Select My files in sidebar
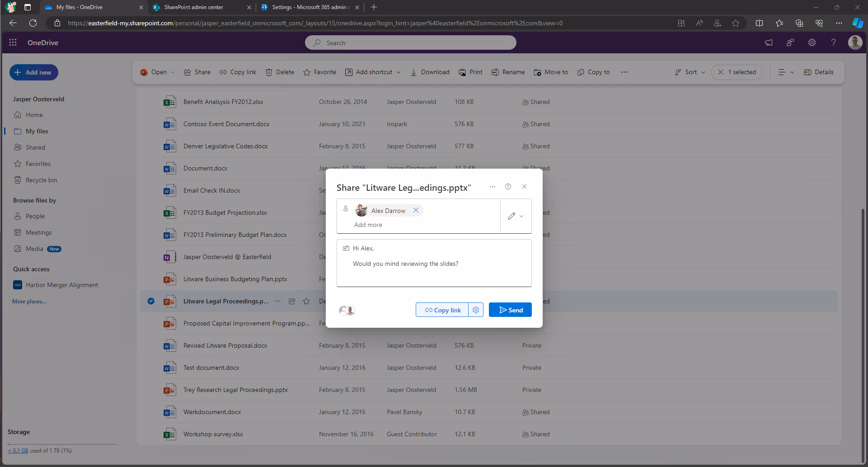The width and height of the screenshot is (868, 467). coord(37,131)
